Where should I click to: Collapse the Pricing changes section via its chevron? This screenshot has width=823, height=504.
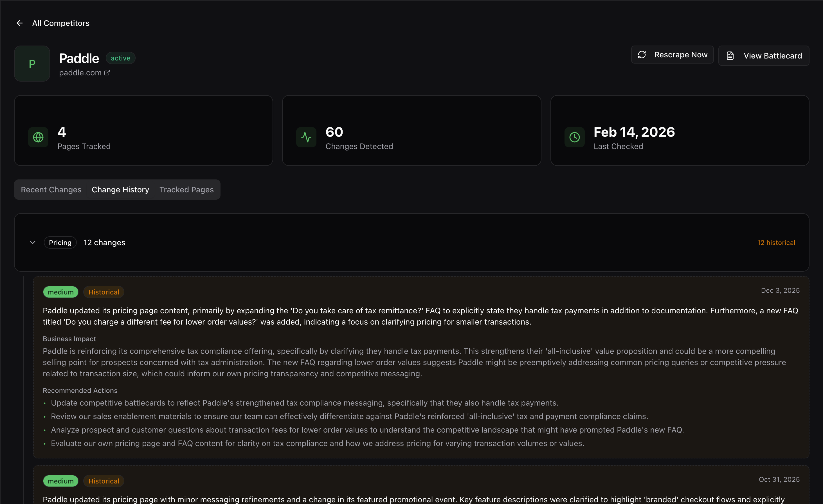[32, 242]
